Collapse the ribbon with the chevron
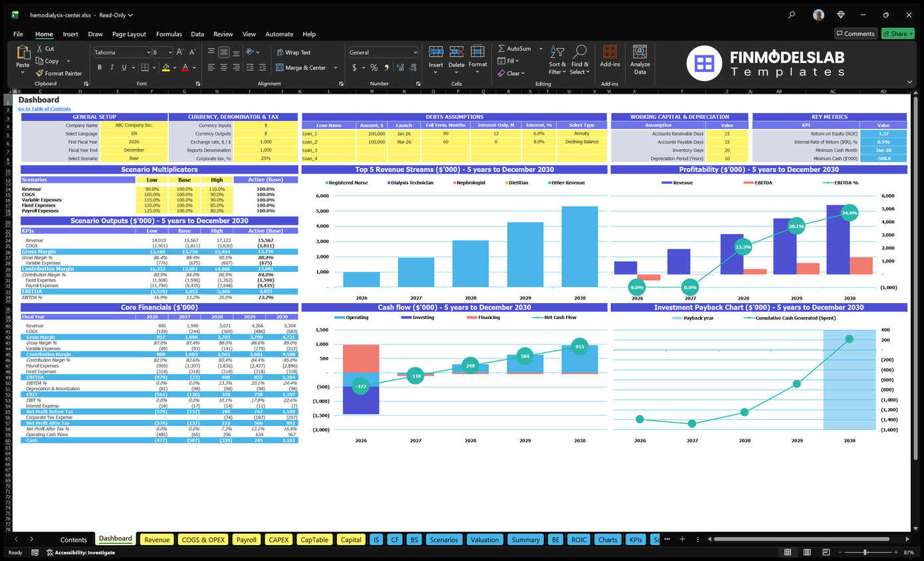 point(909,82)
